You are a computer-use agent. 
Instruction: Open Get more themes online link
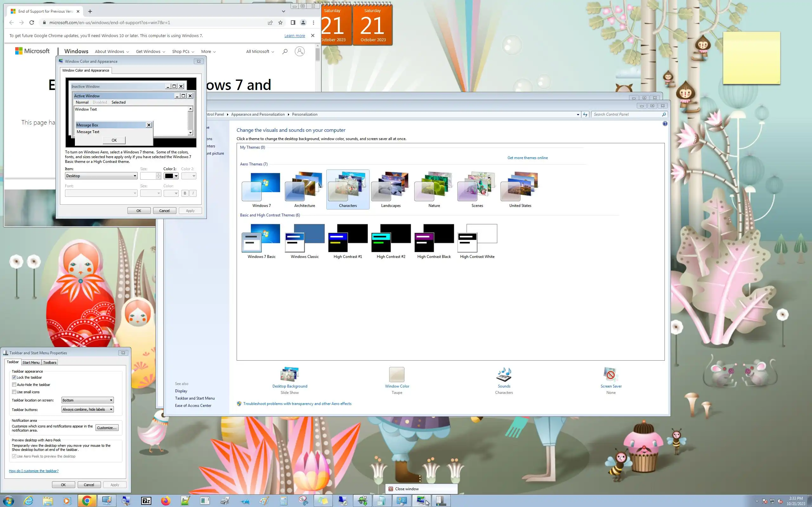(x=527, y=157)
